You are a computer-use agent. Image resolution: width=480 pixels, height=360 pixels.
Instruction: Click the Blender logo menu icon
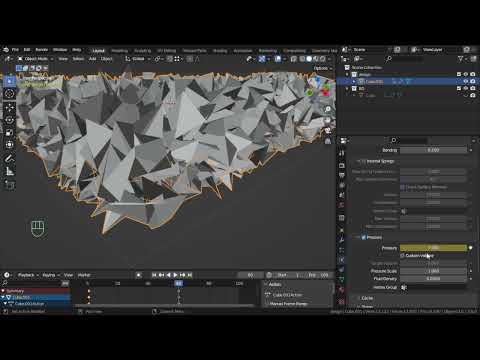pyautogui.click(x=6, y=50)
